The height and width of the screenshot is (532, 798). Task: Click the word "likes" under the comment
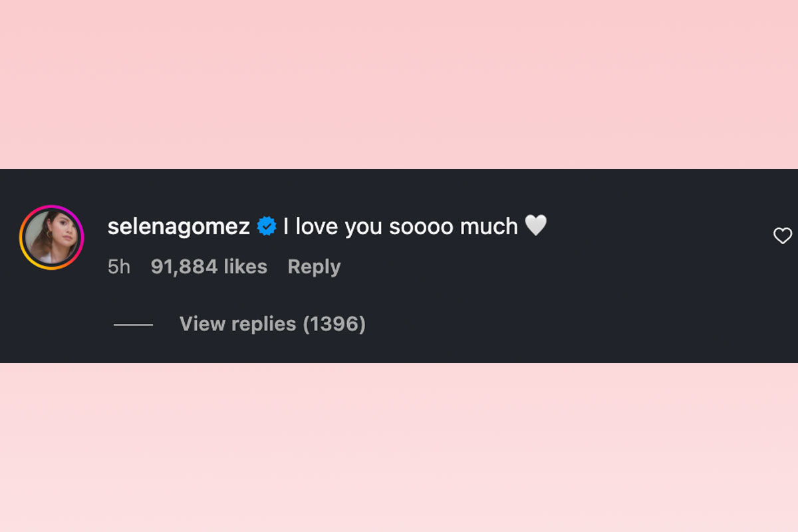245,267
